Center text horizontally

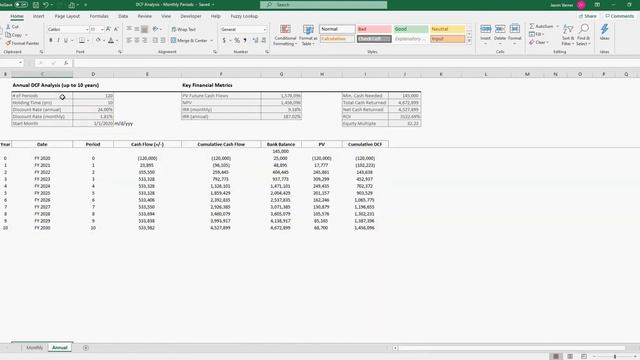click(137, 40)
